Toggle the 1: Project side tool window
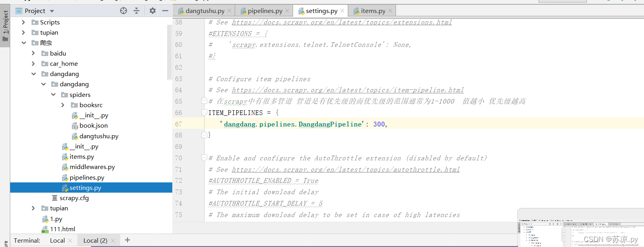 5,26
